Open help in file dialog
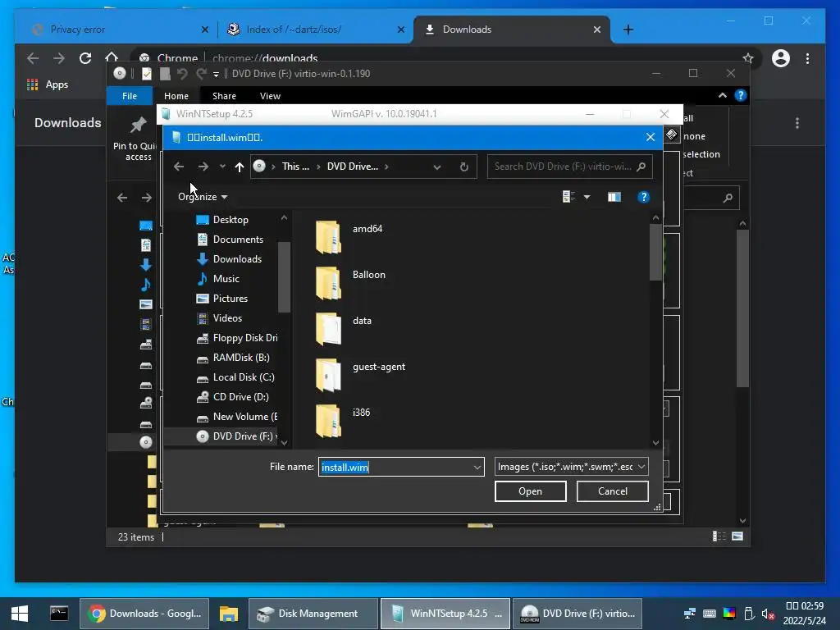This screenshot has width=840, height=630. pos(643,197)
